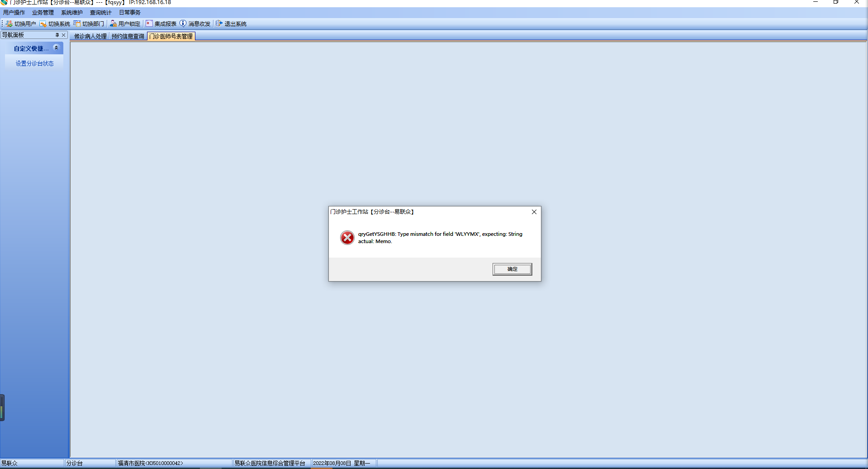Switch to the 候诊病人处理 tab
Screen dimensions: 868x469
coord(90,36)
